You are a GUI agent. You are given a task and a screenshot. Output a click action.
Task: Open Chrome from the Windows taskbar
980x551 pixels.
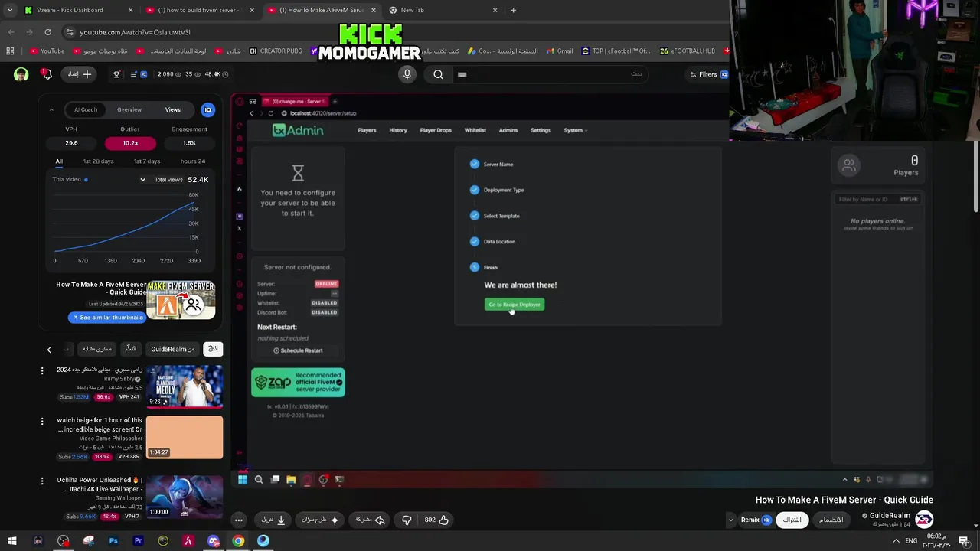pos(238,541)
